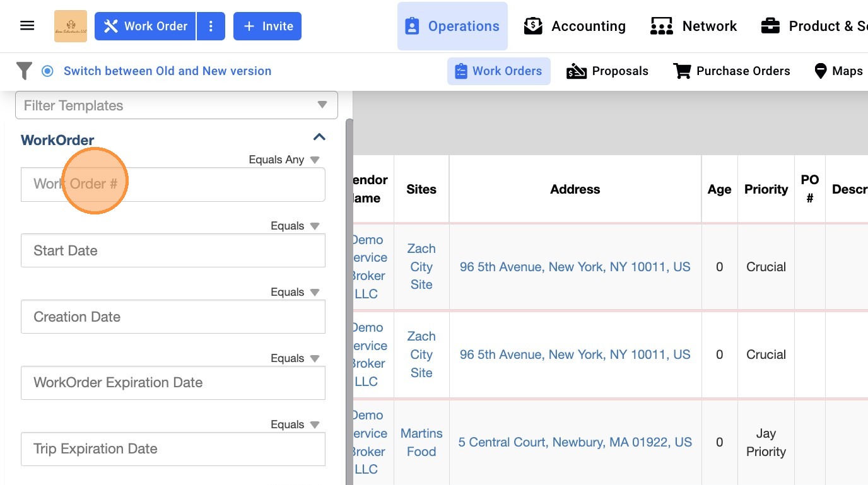Change the Start Date Equals operator
Screen dimensions: 868x485
click(315, 226)
